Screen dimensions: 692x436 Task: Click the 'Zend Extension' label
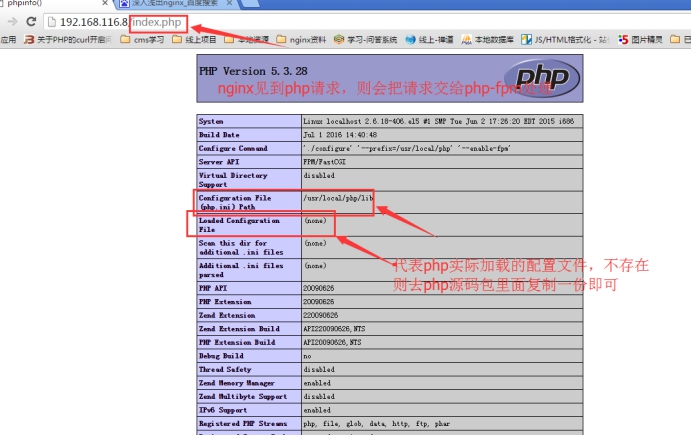click(x=227, y=316)
